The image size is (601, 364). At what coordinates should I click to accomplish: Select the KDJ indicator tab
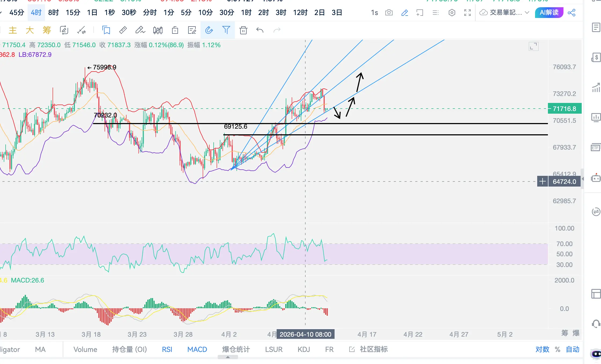[304, 349]
